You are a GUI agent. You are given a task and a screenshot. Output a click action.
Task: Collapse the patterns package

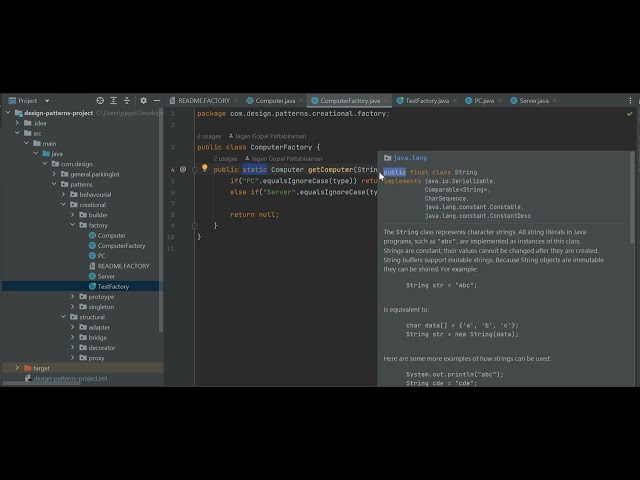coord(54,184)
